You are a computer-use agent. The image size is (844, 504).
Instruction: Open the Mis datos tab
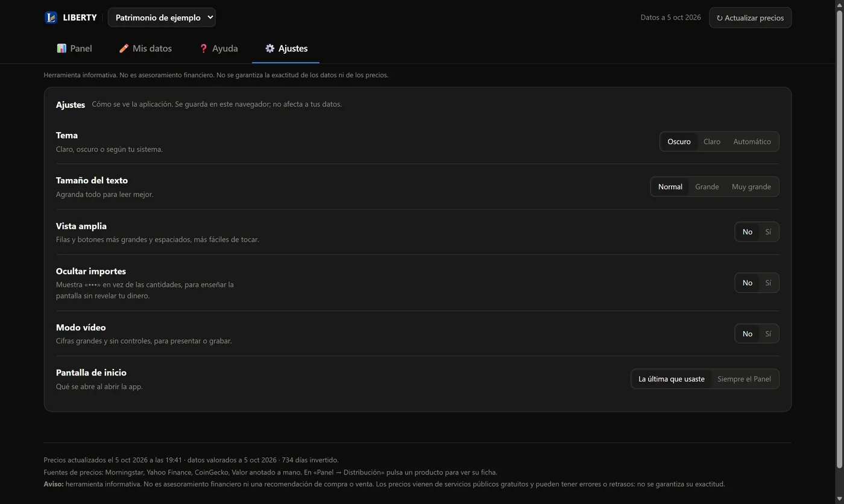point(145,48)
